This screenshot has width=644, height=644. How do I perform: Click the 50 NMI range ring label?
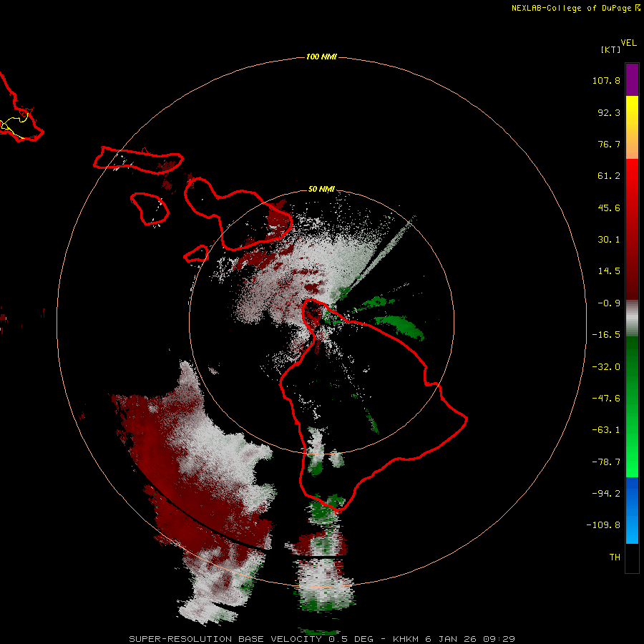[321, 189]
